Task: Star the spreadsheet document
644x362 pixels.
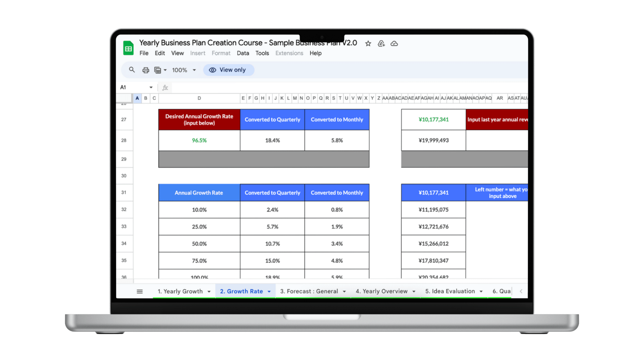Action: point(368,44)
